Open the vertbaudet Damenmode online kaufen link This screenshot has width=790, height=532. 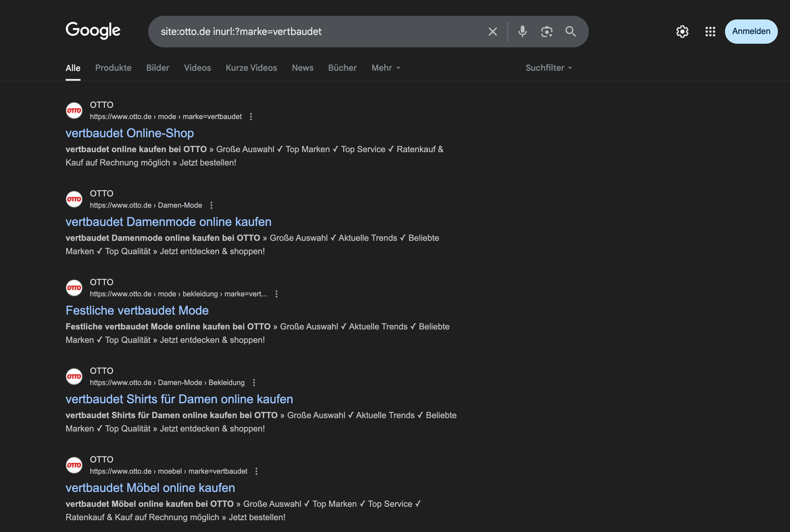168,222
